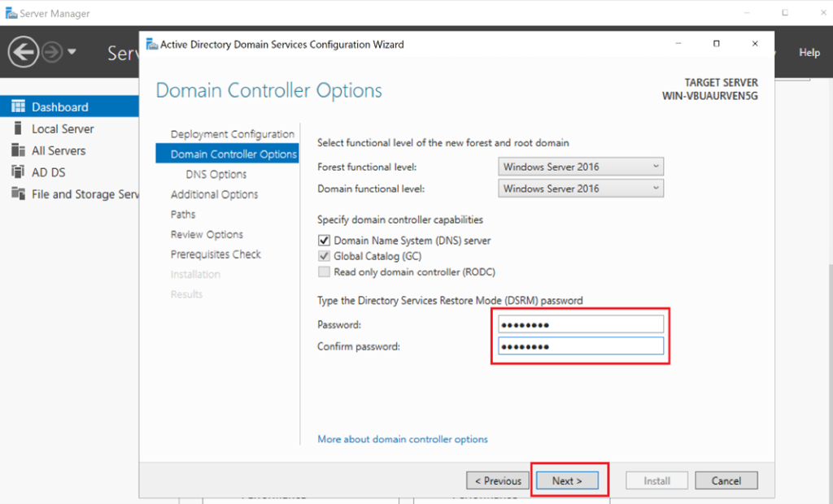Screen dimensions: 833x504
Task: Select Dashboard icon in sidebar
Action: coord(18,106)
